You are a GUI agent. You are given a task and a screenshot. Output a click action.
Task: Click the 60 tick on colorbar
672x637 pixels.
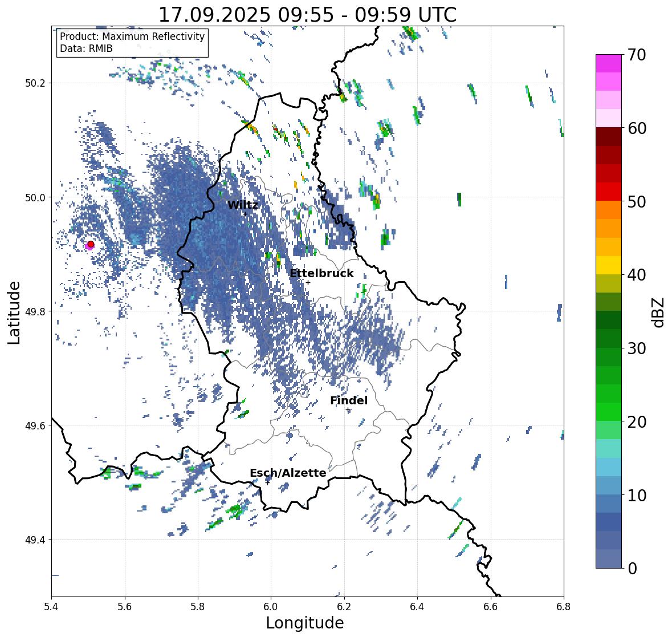[x=637, y=128]
